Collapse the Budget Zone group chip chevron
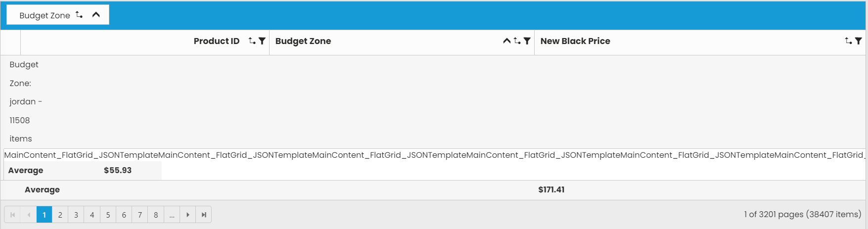868x229 pixels. coord(96,15)
